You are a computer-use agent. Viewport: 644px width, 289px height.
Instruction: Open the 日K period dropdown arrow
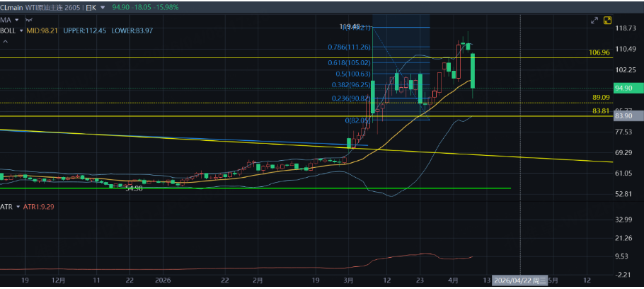pyautogui.click(x=103, y=7)
